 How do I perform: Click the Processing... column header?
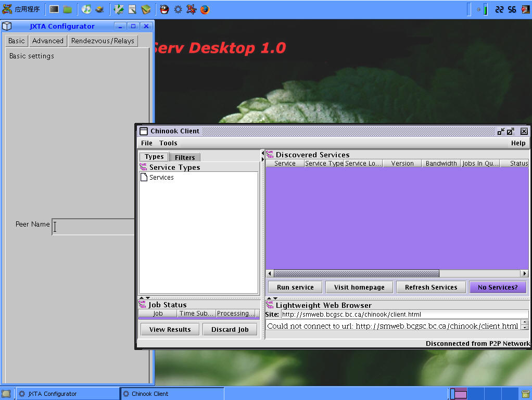point(236,314)
